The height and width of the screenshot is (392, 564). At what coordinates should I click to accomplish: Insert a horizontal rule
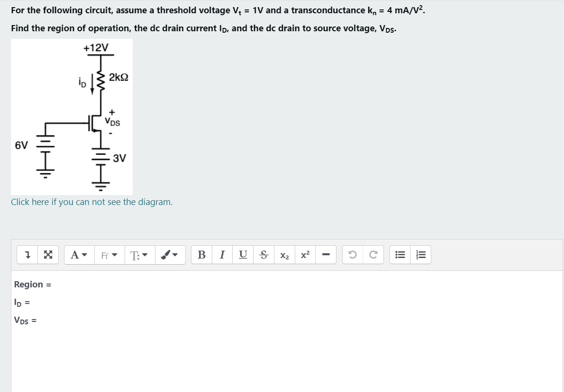click(x=325, y=255)
